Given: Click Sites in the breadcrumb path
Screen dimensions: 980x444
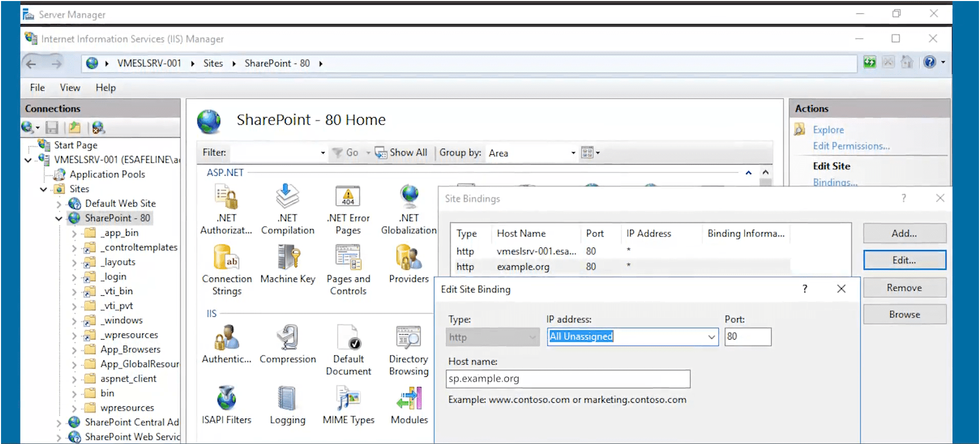Looking at the screenshot, I should pos(213,63).
